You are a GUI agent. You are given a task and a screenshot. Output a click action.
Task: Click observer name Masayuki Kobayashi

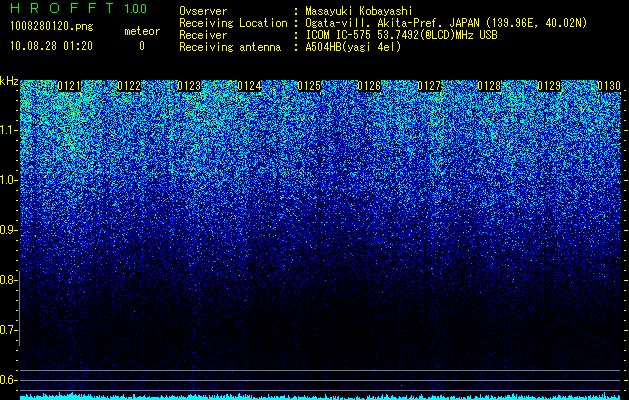(359, 11)
